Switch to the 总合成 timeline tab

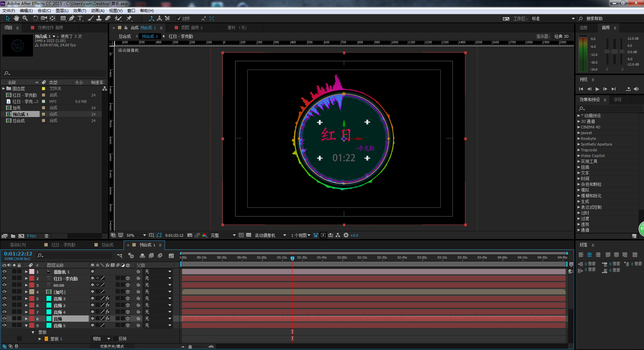107,245
